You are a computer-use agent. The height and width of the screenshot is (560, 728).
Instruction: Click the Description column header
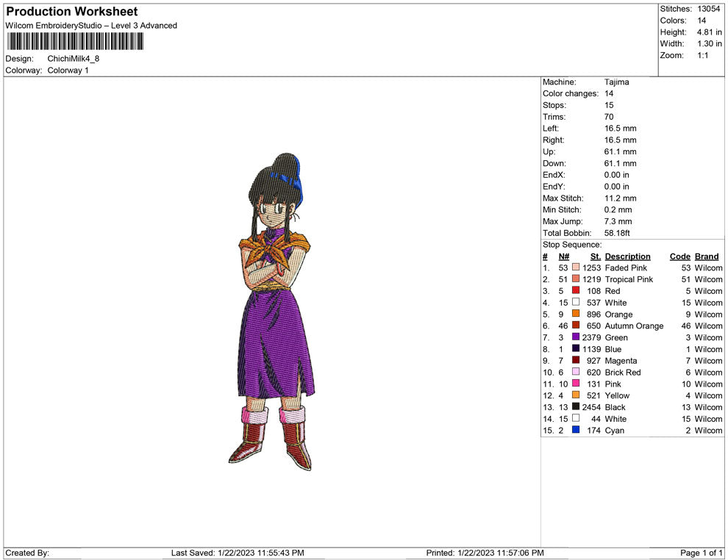pyautogui.click(x=628, y=256)
